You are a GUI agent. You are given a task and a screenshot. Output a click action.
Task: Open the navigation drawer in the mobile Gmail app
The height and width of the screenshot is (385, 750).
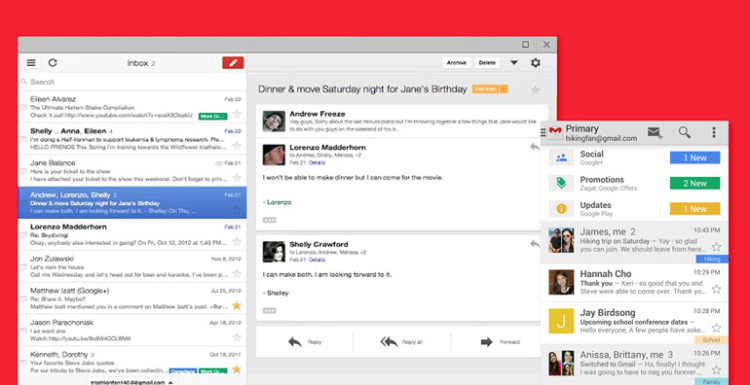pyautogui.click(x=543, y=132)
